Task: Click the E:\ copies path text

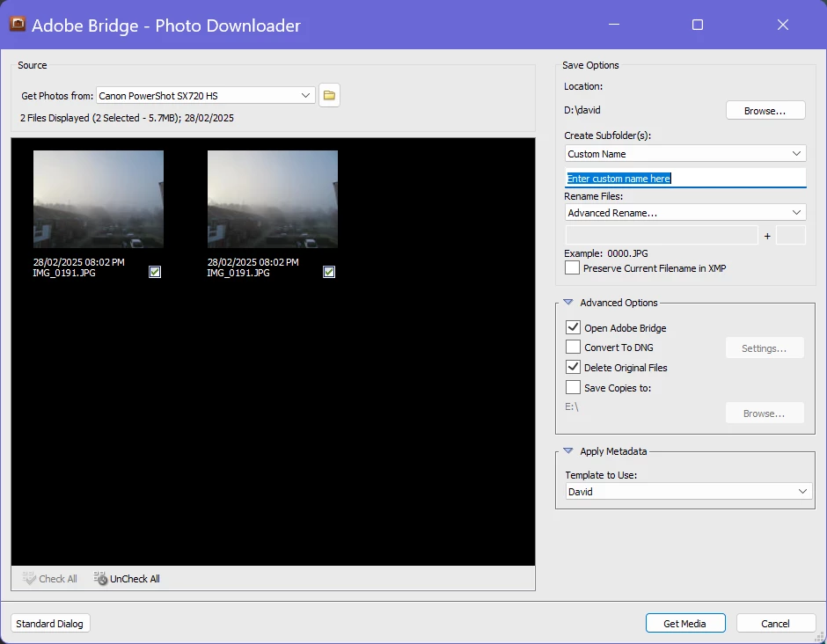Action: click(x=572, y=406)
